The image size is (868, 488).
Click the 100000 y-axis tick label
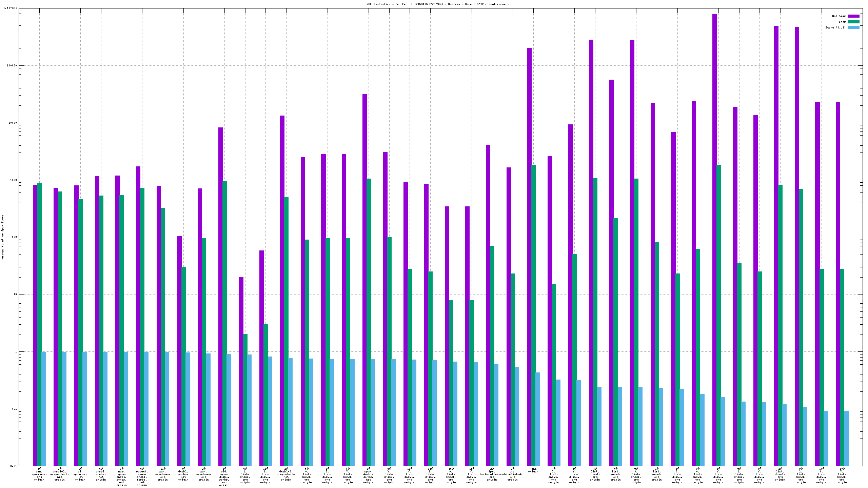pyautogui.click(x=12, y=66)
